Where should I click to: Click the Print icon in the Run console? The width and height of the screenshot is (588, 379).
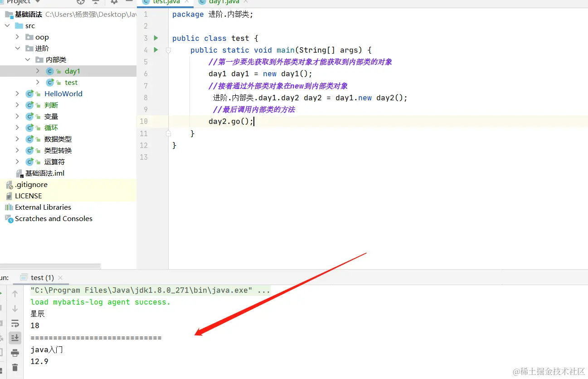point(15,353)
